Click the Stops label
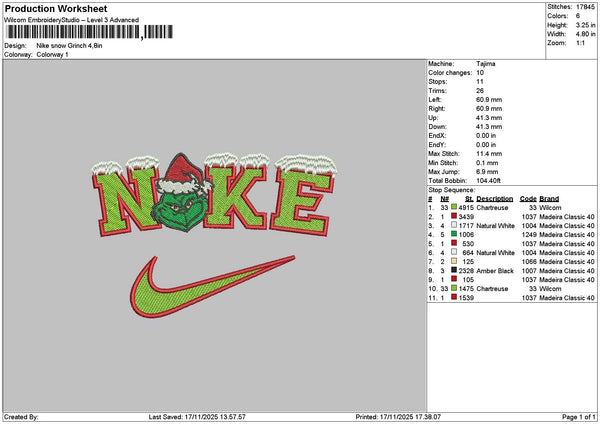 (x=437, y=82)
